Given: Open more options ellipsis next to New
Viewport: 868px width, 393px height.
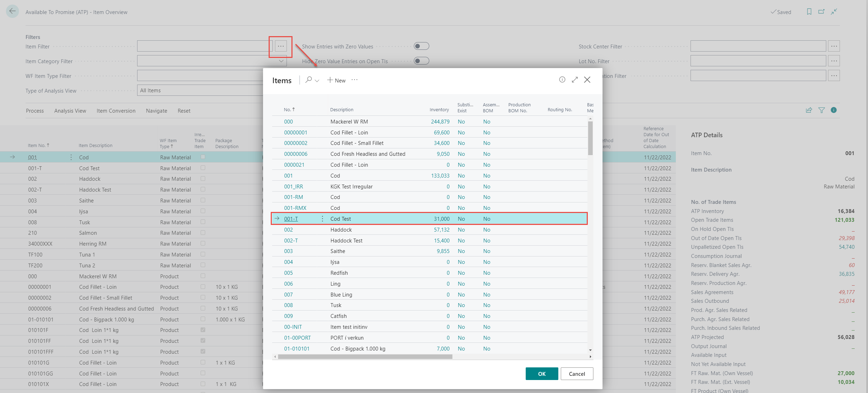Looking at the screenshot, I should pyautogui.click(x=355, y=80).
